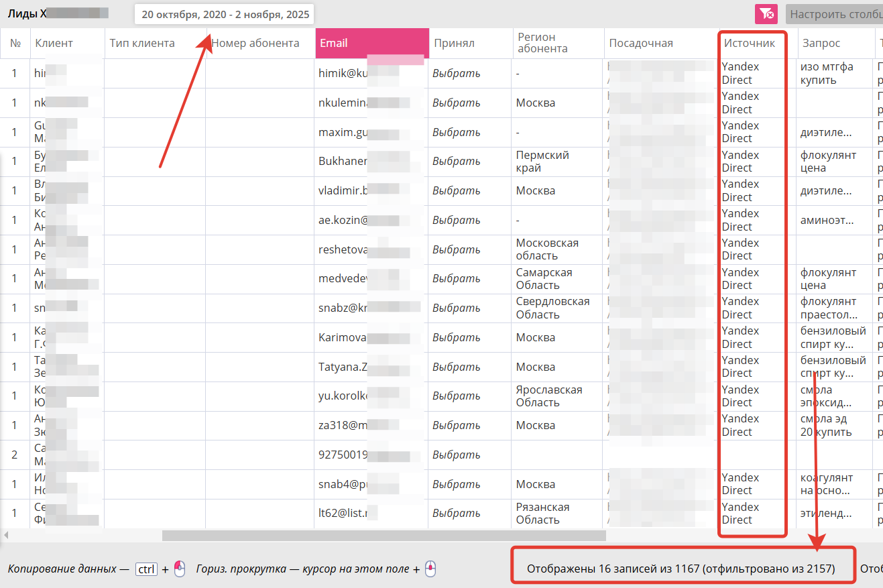This screenshot has width=883, height=588.
Task: Select the email cell lt62@list
Action: [x=372, y=514]
